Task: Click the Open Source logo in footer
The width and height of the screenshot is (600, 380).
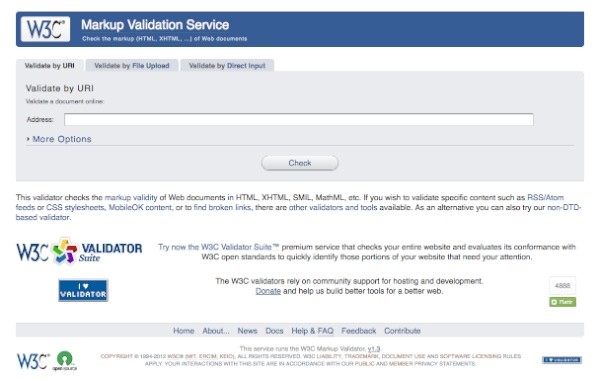Action: pyautogui.click(x=65, y=361)
